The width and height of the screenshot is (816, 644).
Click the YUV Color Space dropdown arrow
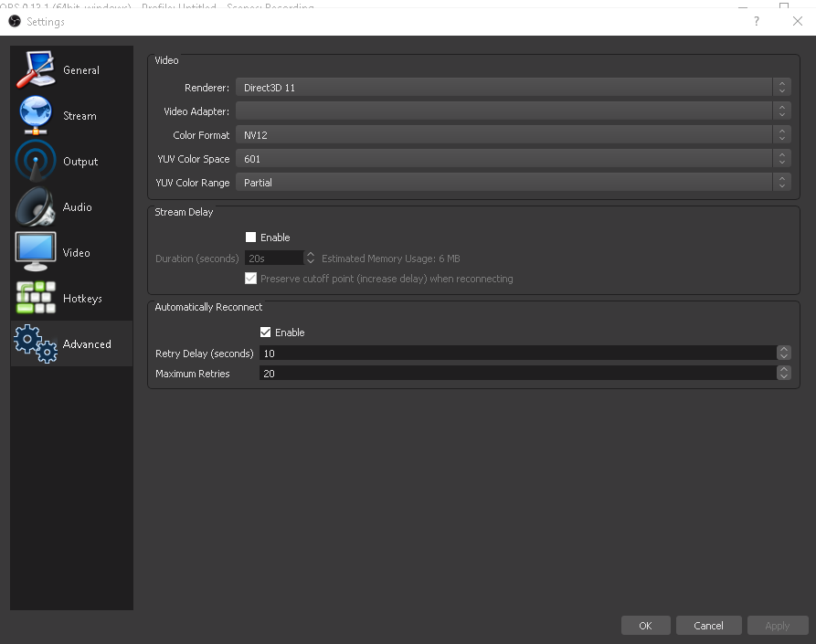point(781,159)
